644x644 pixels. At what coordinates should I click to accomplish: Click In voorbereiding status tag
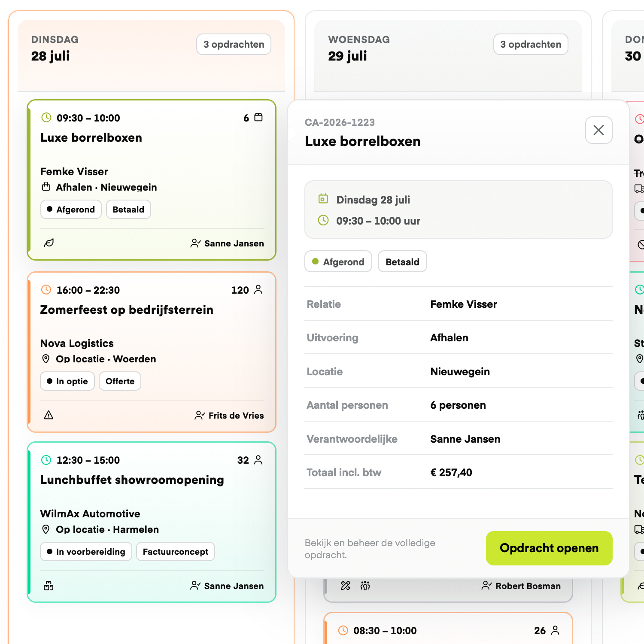coord(86,552)
